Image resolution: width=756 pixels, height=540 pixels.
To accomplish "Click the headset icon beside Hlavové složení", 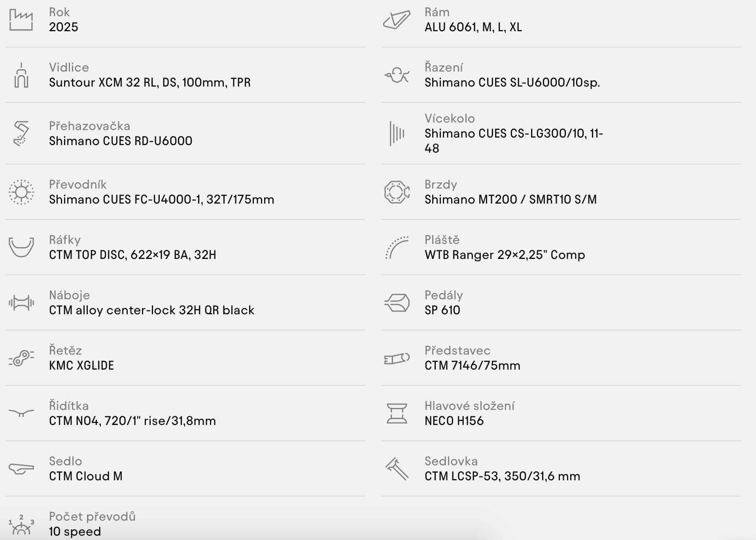I will coord(397,413).
